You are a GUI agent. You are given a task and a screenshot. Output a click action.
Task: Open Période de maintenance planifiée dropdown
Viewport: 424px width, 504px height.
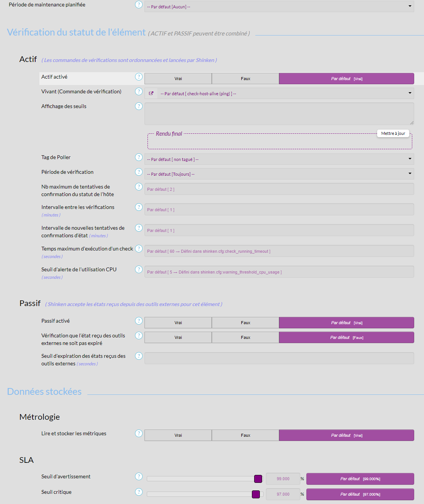279,6
